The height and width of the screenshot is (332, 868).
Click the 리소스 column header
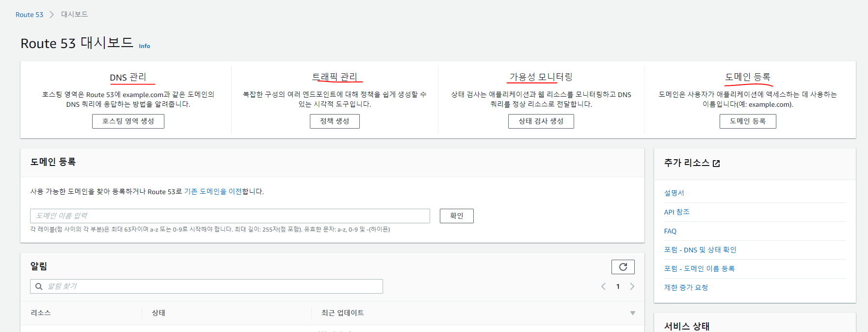tap(41, 313)
